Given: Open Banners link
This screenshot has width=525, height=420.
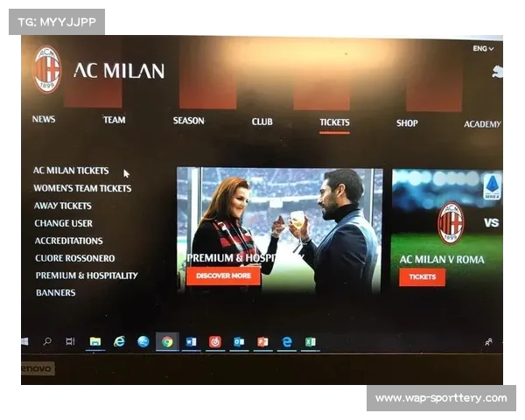Looking at the screenshot, I should (x=56, y=293).
